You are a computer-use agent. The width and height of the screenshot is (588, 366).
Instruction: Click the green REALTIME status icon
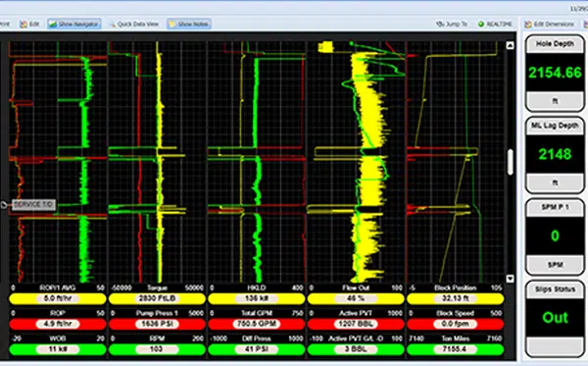pos(481,24)
